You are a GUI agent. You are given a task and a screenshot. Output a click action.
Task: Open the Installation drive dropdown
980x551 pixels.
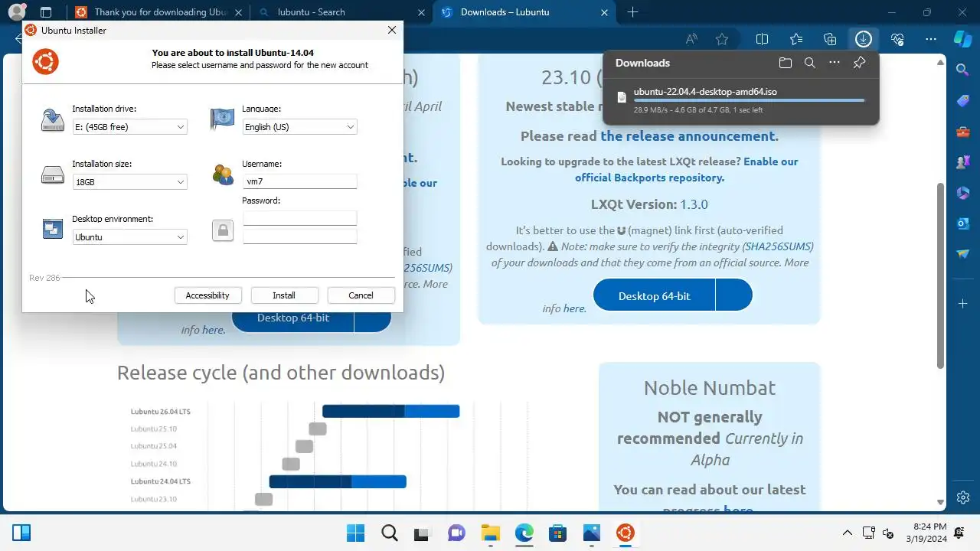pos(129,127)
